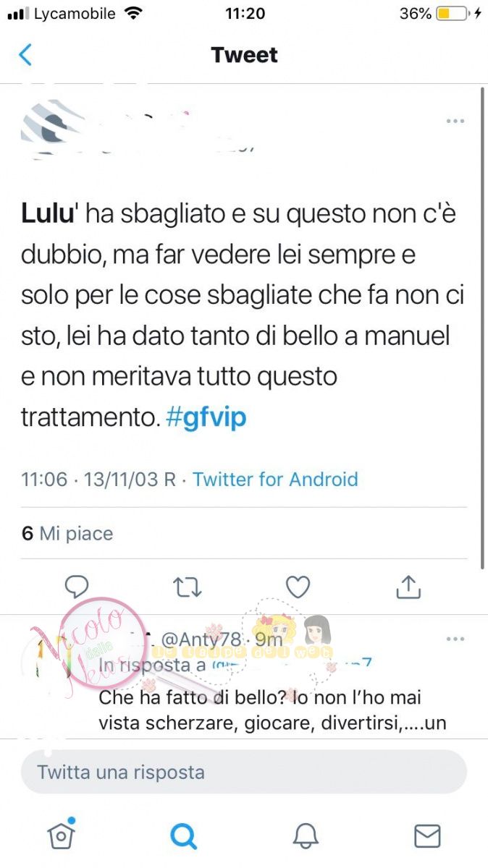Open the reply tweet's three-dot options
Screen dimensions: 488x868
pos(455,639)
